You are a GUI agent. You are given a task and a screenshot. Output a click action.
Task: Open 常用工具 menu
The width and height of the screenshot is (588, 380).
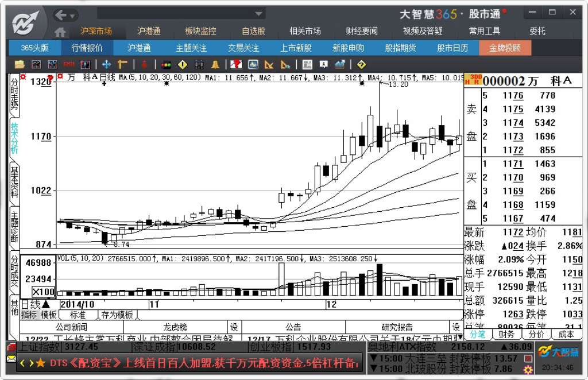coord(485,31)
